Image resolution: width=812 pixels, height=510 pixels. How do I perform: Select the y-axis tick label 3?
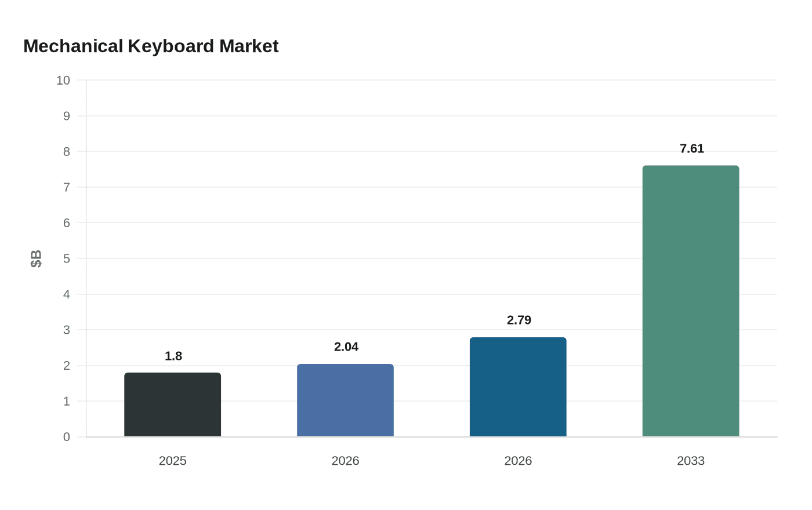(x=67, y=330)
